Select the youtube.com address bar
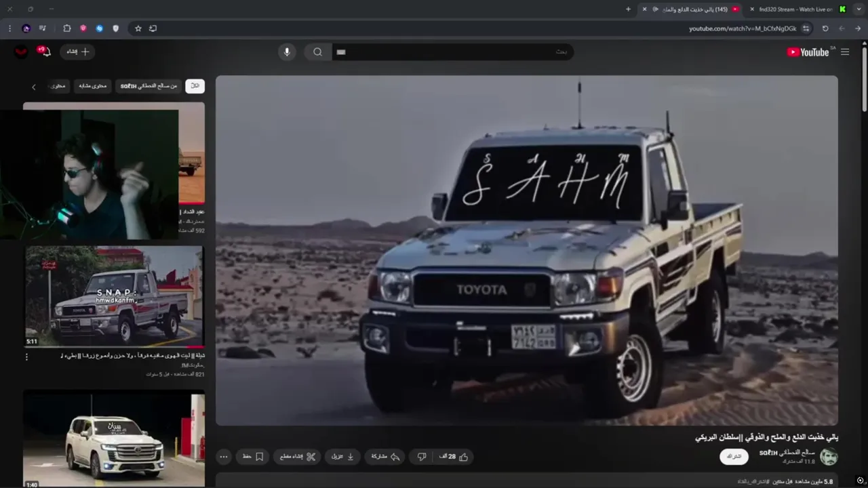 click(743, 28)
